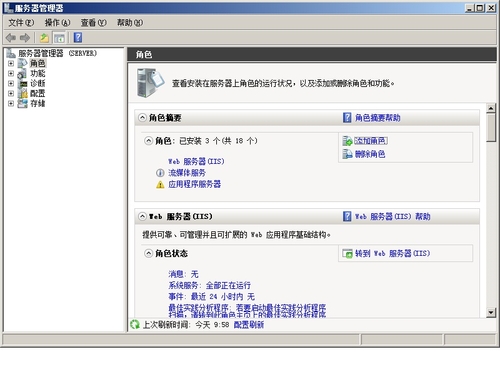Click the info icon next to 流媒体服务

click(x=160, y=173)
